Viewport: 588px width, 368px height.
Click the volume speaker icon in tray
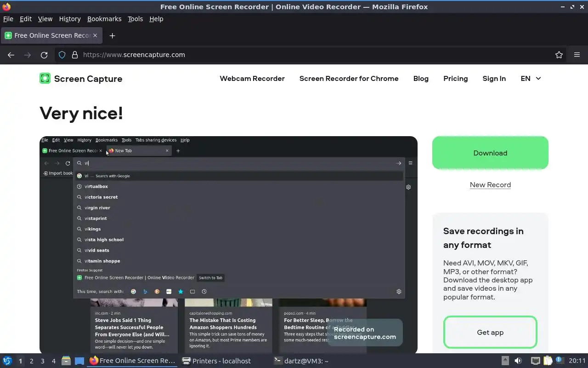point(518,361)
